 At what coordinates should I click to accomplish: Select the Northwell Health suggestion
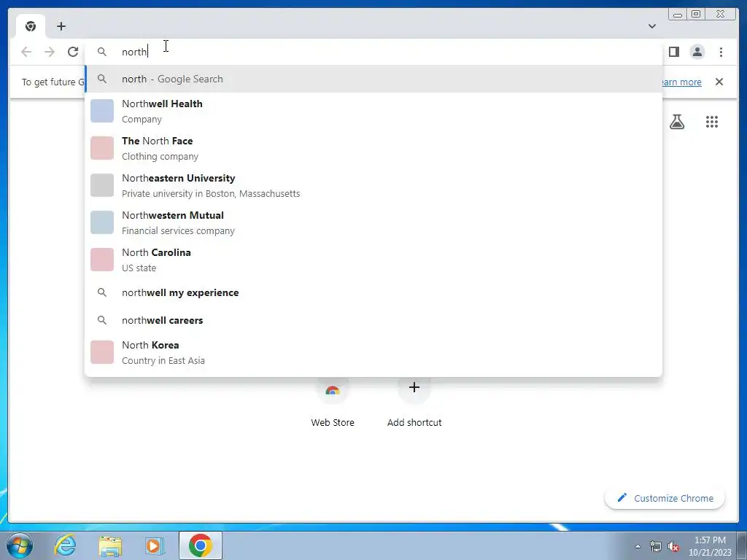click(x=373, y=111)
